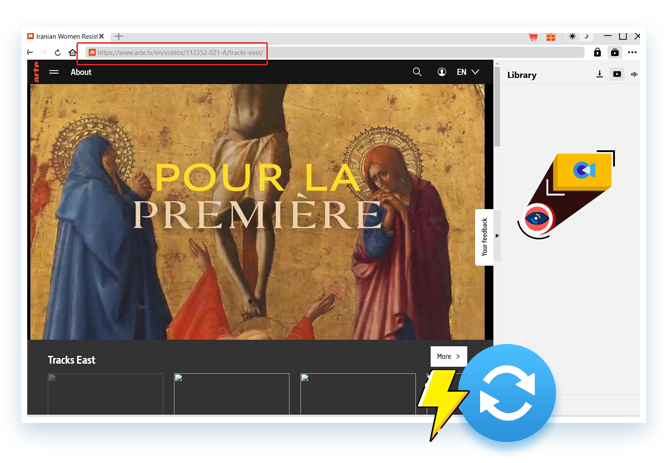Switch to light theme sun toggle
The height and width of the screenshot is (463, 664).
(x=573, y=36)
